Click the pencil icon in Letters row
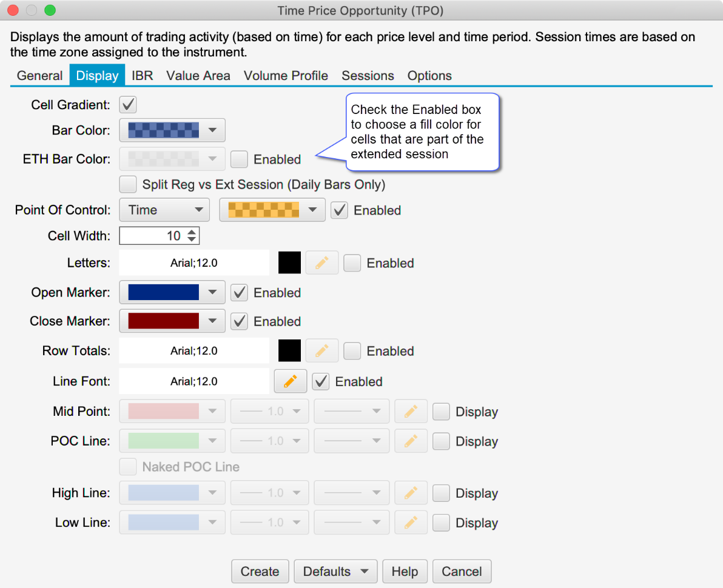The height and width of the screenshot is (588, 723). 322,263
